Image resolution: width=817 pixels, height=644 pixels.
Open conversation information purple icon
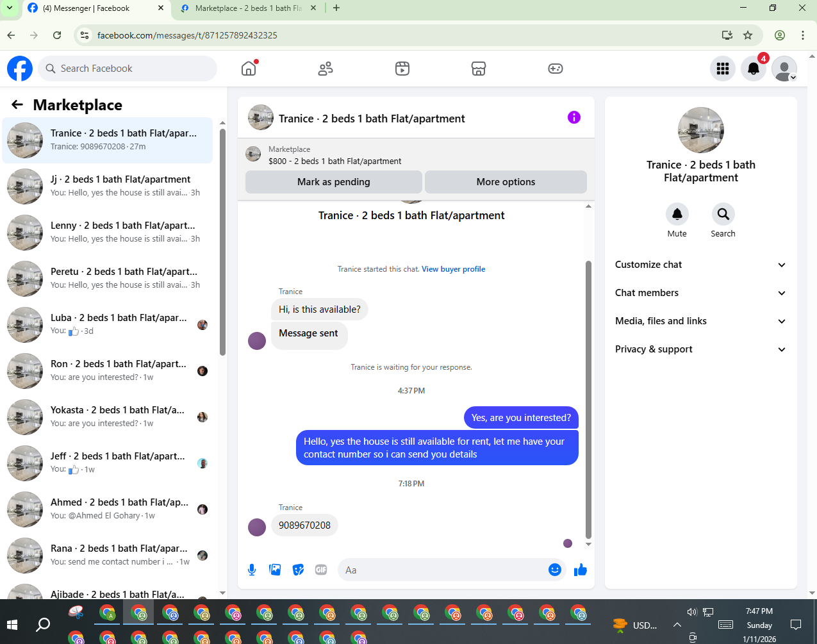coord(574,117)
